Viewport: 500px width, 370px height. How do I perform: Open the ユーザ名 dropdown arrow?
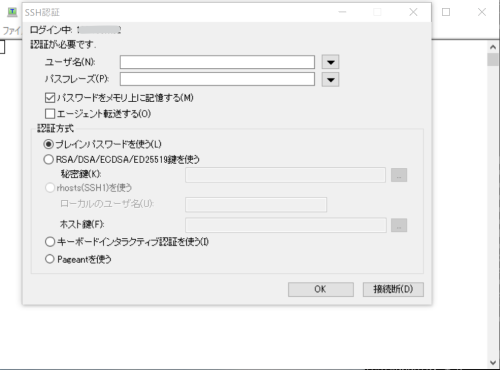click(330, 62)
